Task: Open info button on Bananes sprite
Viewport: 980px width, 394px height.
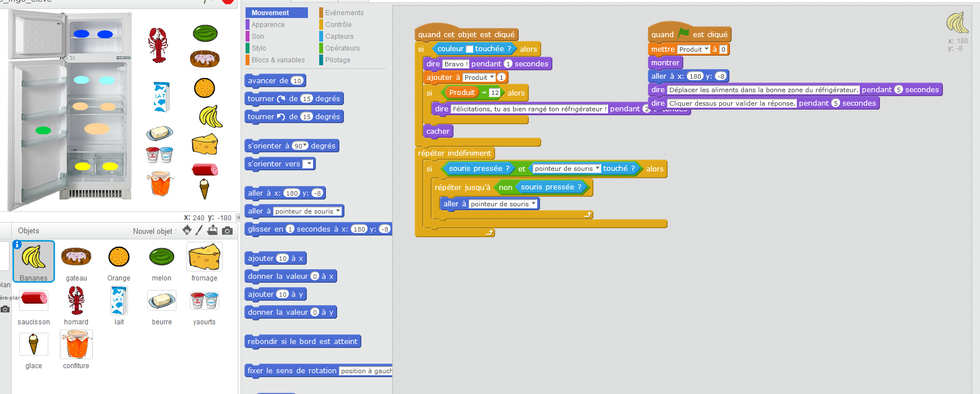Action: pos(17,244)
